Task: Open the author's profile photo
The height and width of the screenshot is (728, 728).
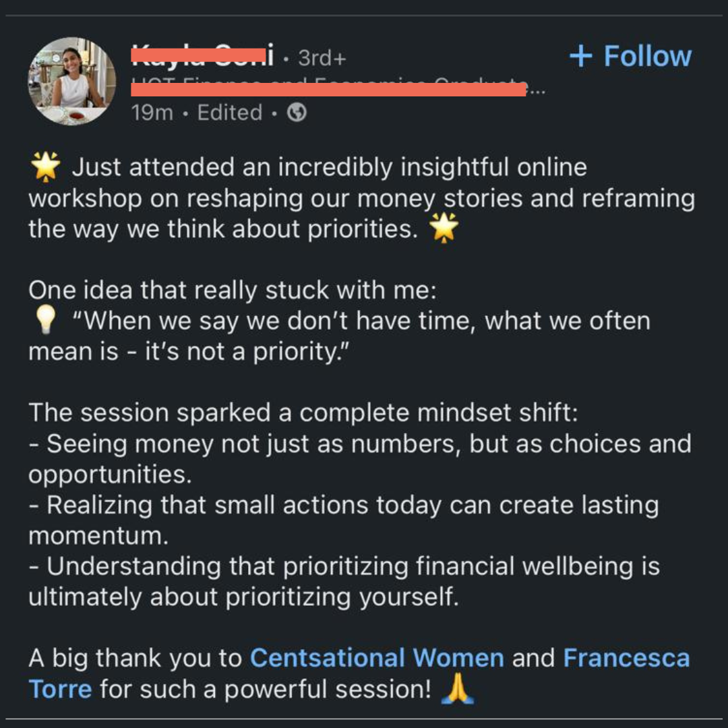Action: tap(71, 81)
